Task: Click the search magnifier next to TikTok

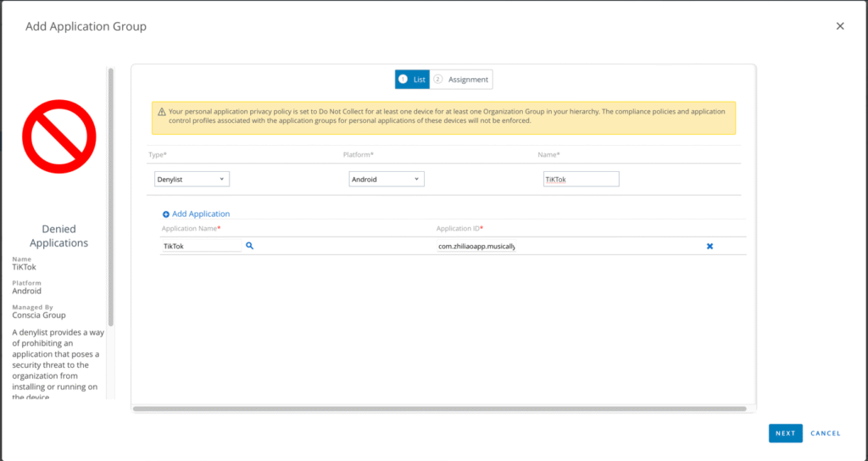Action: (x=250, y=246)
